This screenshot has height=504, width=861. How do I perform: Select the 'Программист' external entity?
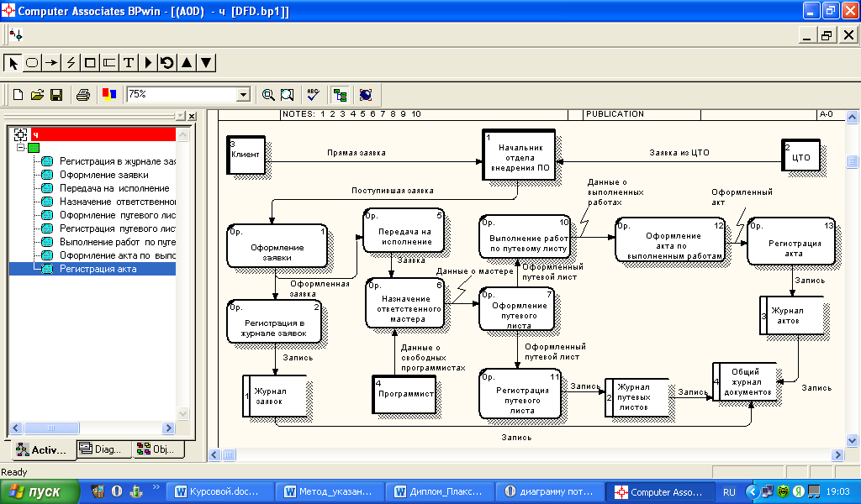[404, 394]
